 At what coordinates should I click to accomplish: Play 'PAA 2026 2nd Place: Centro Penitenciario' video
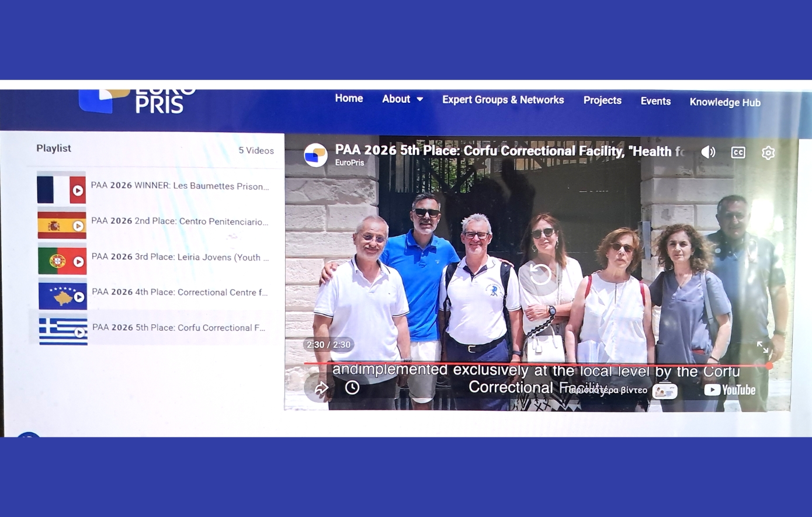(180, 221)
